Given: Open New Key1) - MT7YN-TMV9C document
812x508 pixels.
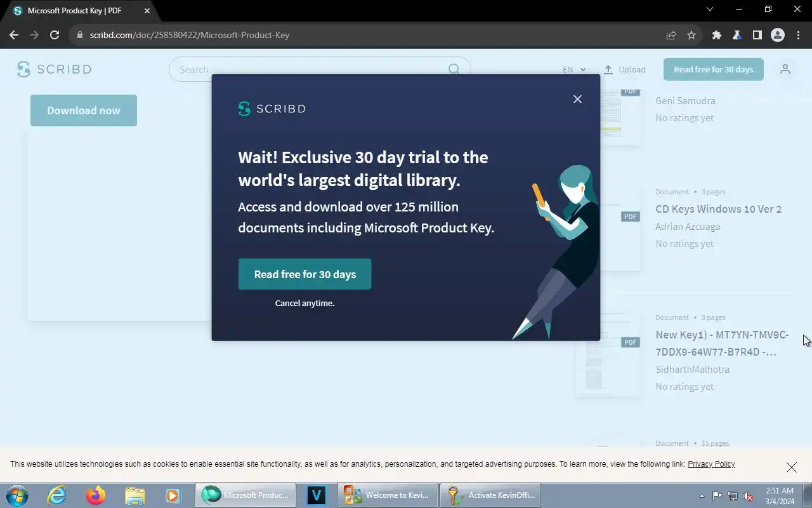Looking at the screenshot, I should (x=722, y=343).
